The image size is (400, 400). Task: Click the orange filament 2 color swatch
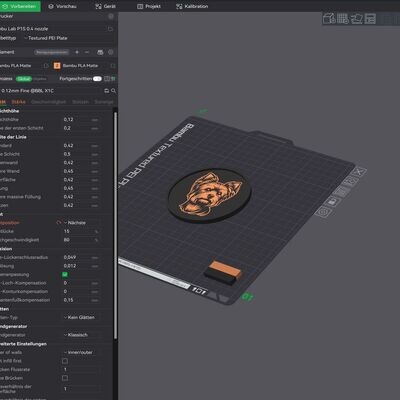[57, 66]
